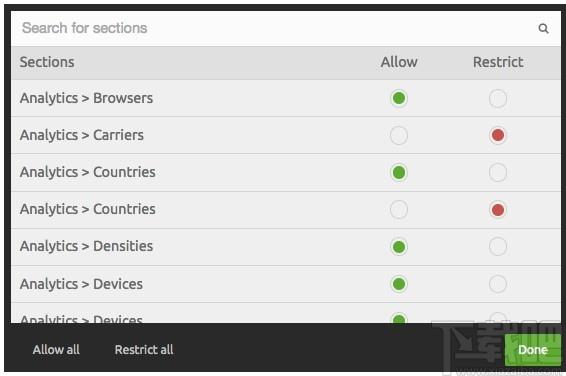Select Restrict for Analytics > Densities
This screenshot has height=376, width=566.
[498, 247]
